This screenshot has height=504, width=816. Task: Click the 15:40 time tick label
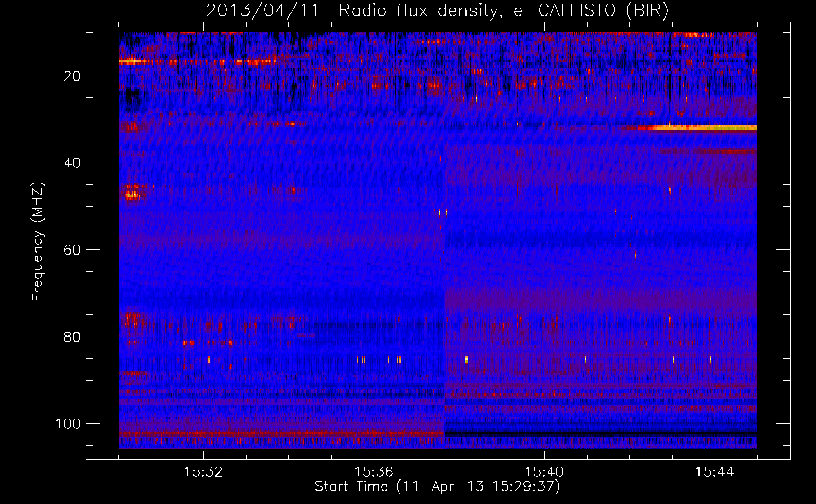coord(544,472)
